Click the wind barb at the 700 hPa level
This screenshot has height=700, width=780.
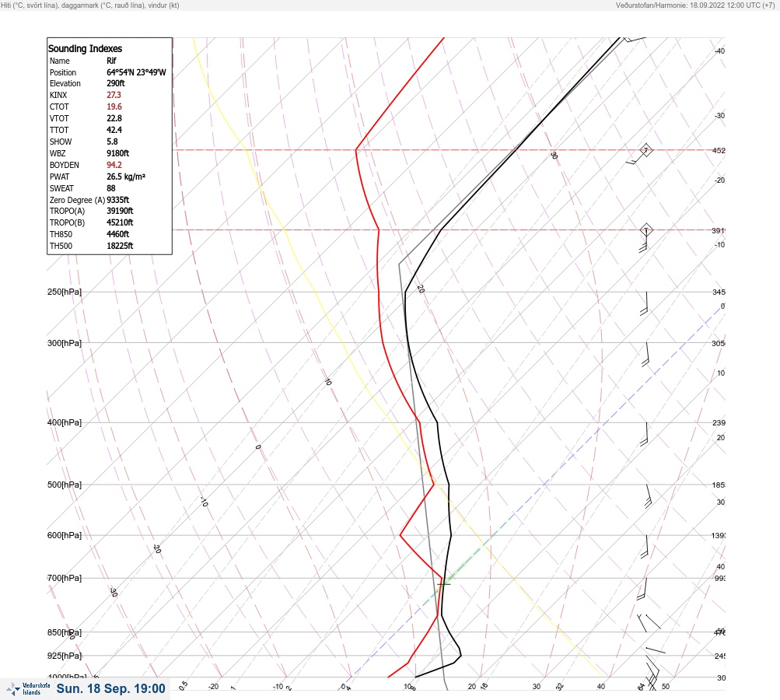tap(642, 590)
